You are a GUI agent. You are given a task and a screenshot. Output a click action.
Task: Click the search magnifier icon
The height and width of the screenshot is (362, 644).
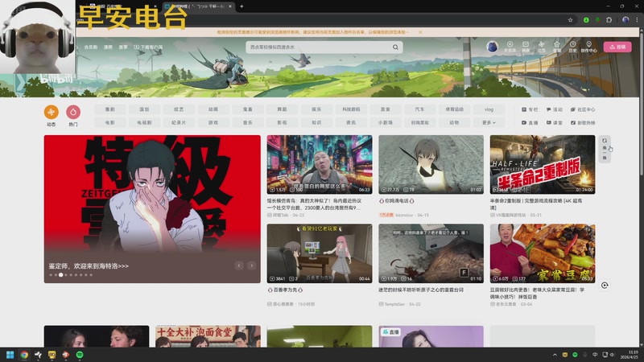[395, 47]
